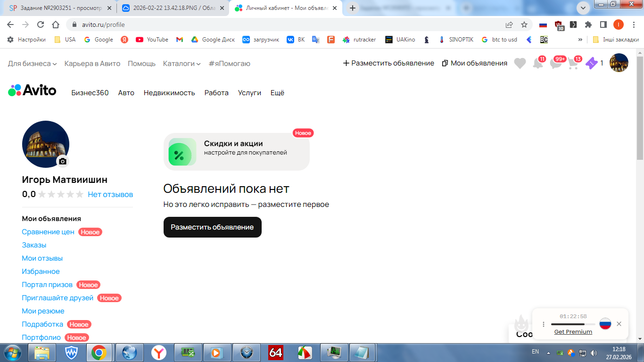Open the Chrome side panel icon

603,25
